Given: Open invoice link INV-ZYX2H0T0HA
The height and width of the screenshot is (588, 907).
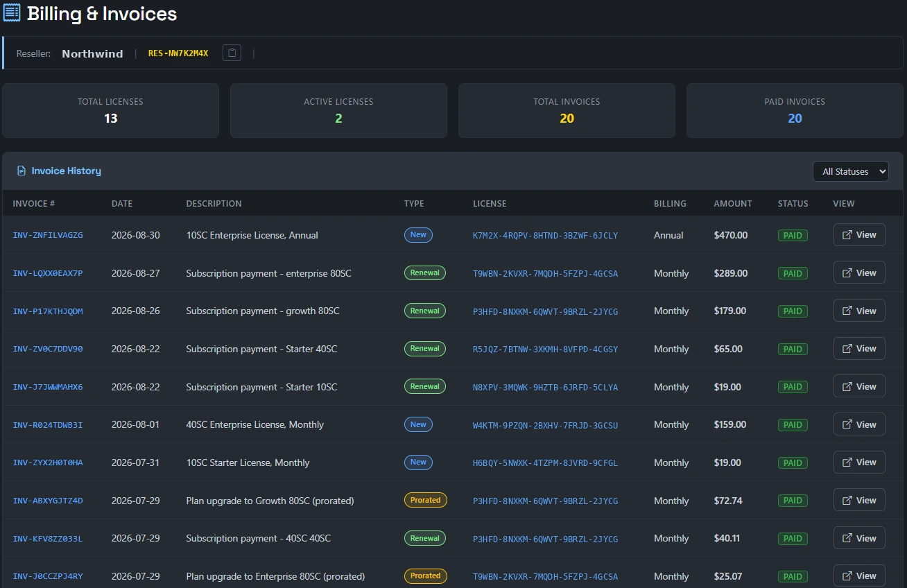Looking at the screenshot, I should 48,462.
